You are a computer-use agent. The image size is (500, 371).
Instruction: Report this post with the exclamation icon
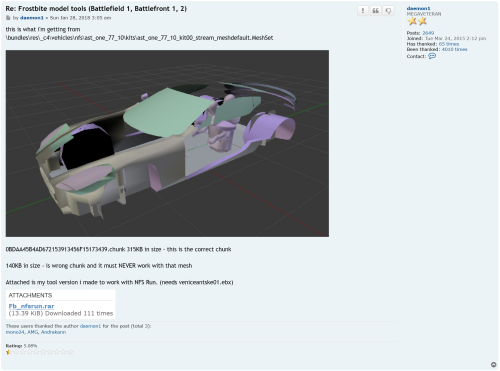pos(363,11)
